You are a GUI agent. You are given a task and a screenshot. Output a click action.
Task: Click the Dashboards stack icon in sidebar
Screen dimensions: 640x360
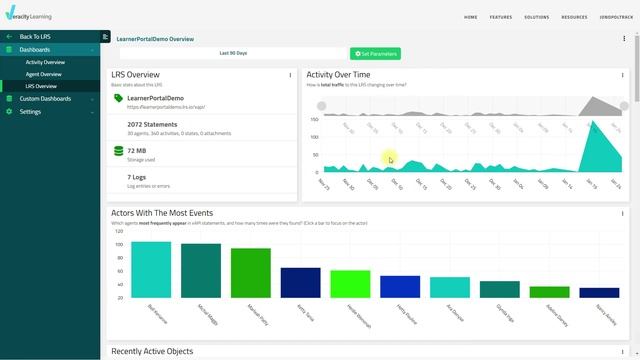9,50
